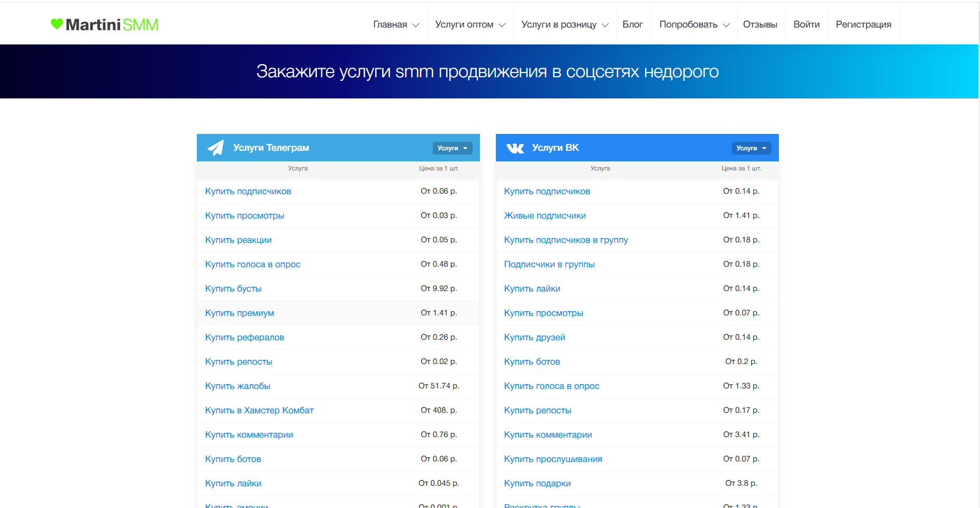Open Telegram Купить репосты link
980x508 pixels.
point(239,361)
